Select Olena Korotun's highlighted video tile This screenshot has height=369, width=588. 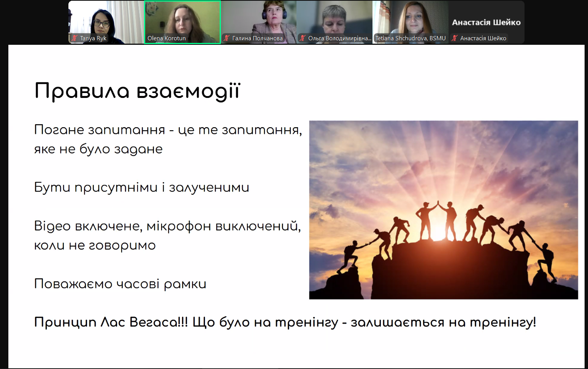(x=182, y=22)
